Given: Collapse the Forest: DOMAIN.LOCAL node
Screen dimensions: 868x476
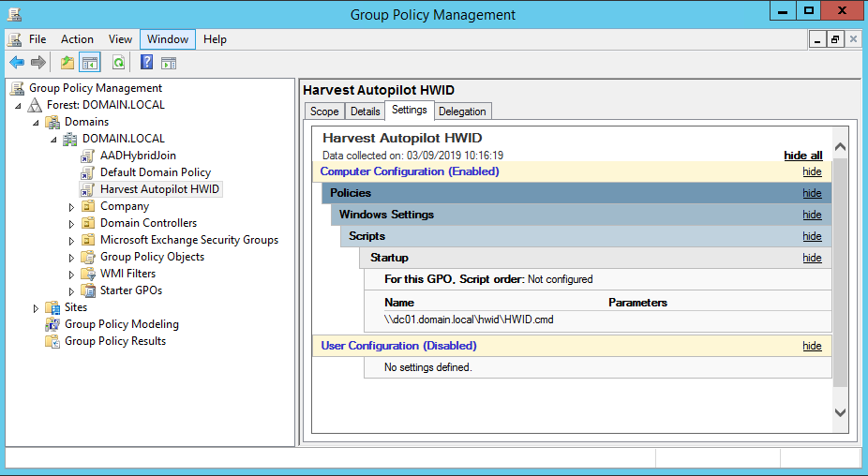Looking at the screenshot, I should click(18, 105).
